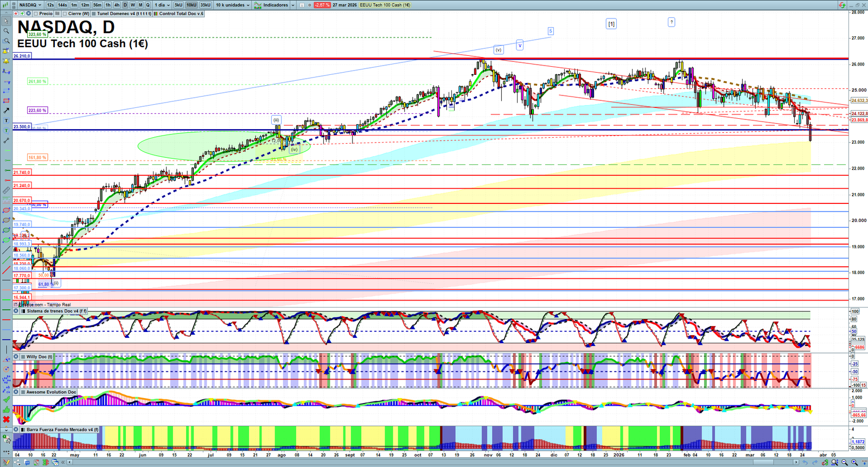Switch to the 4h timeframe

117,5
